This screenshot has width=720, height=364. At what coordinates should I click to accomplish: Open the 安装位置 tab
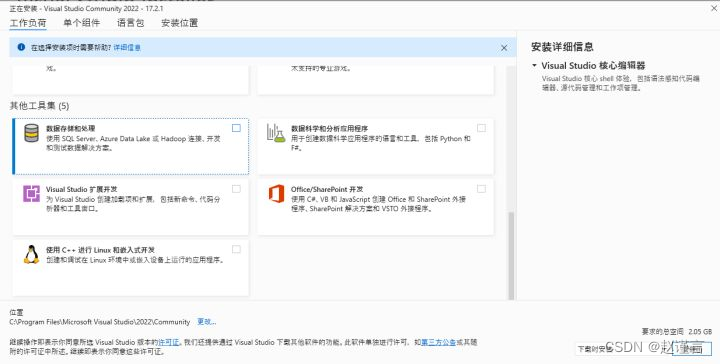pyautogui.click(x=180, y=23)
